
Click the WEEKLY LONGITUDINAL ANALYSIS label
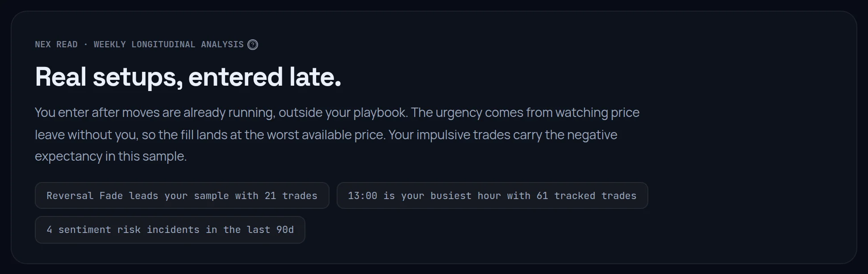point(169,45)
